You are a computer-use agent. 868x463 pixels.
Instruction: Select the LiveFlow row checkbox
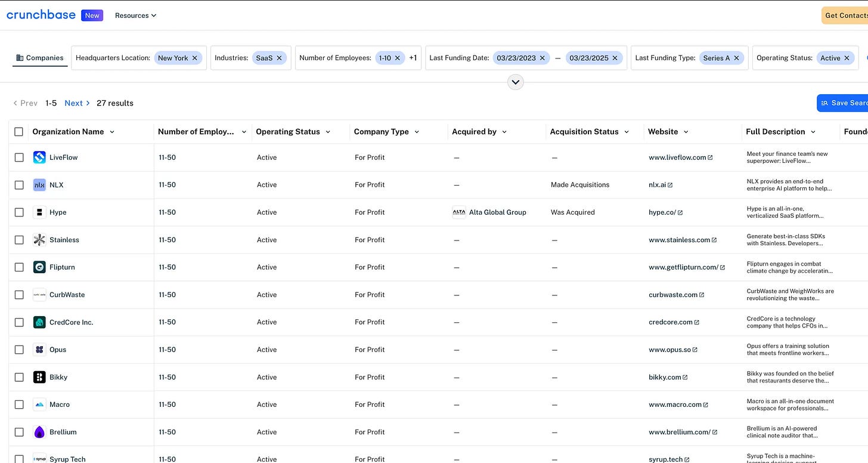[x=19, y=158]
